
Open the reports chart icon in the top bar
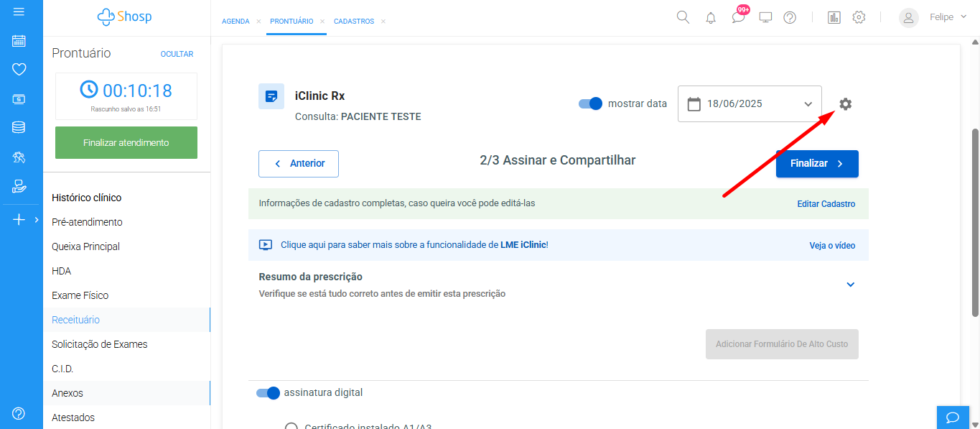click(834, 18)
